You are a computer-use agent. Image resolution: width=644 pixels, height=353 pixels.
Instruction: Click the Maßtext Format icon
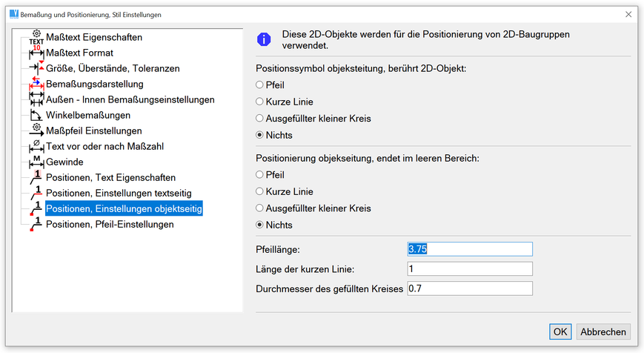click(x=36, y=53)
